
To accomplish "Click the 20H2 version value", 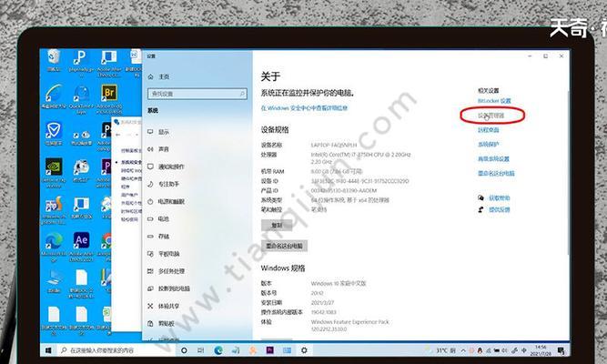I will click(x=317, y=293).
